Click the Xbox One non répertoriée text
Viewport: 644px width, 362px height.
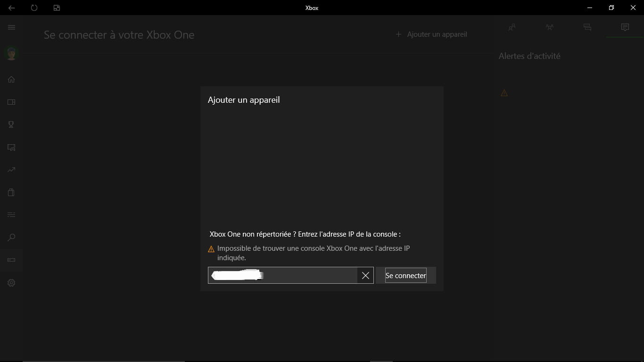coord(305,234)
